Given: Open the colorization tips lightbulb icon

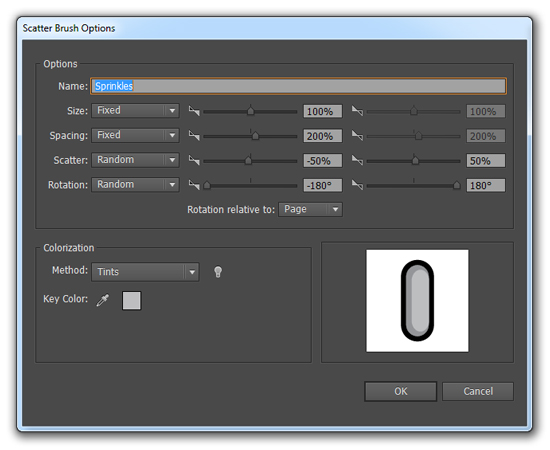Looking at the screenshot, I should 218,271.
